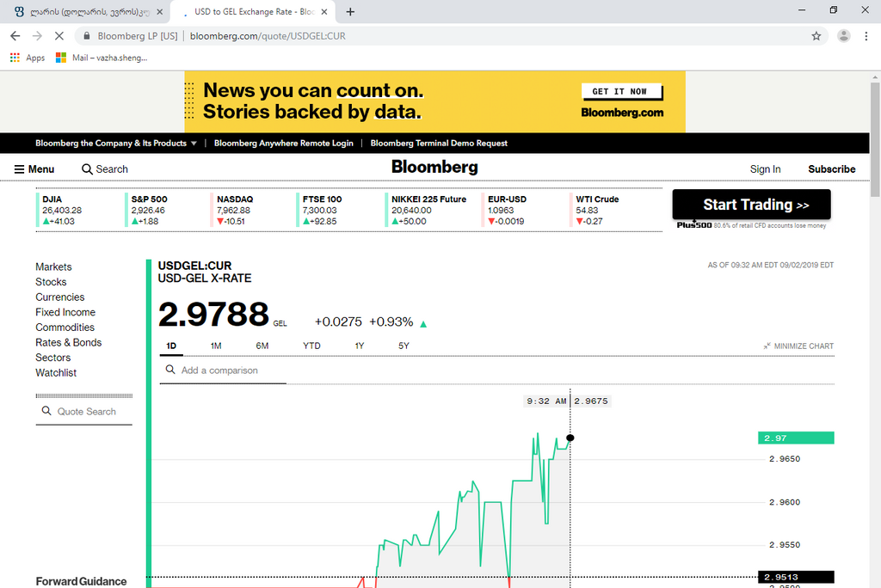Open Watchlist in the sidebar
The width and height of the screenshot is (881, 588).
[x=56, y=373]
